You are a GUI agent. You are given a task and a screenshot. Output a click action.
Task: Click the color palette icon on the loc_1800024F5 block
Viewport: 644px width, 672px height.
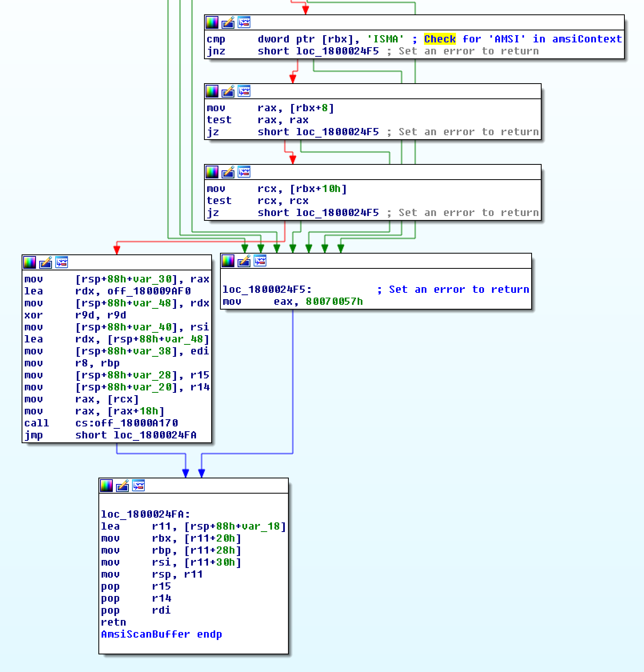(x=228, y=261)
